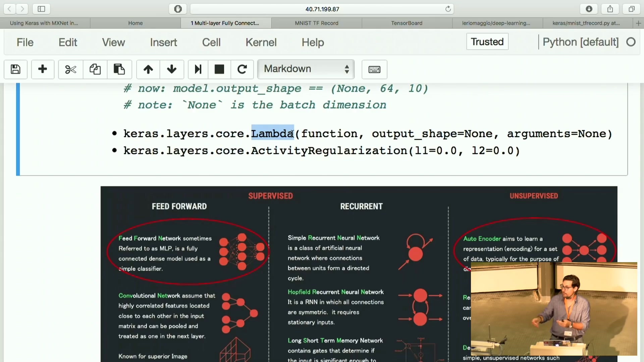This screenshot has width=644, height=362.
Task: Open the Kernel menu
Action: pyautogui.click(x=261, y=42)
